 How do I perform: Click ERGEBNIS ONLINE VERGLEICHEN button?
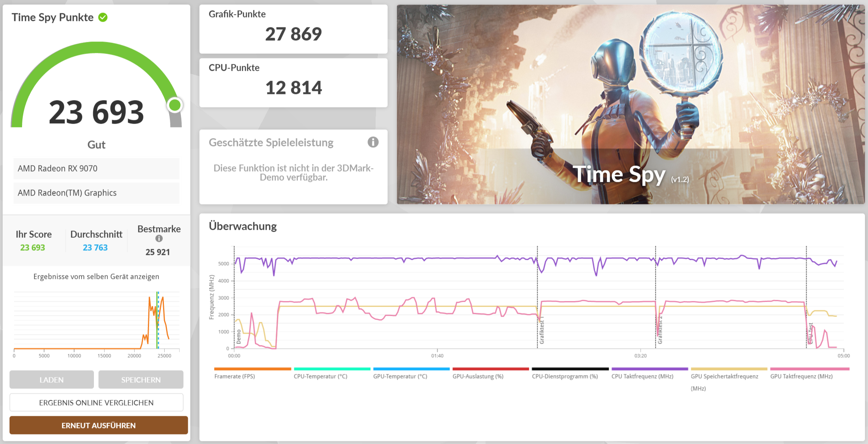pyautogui.click(x=96, y=403)
